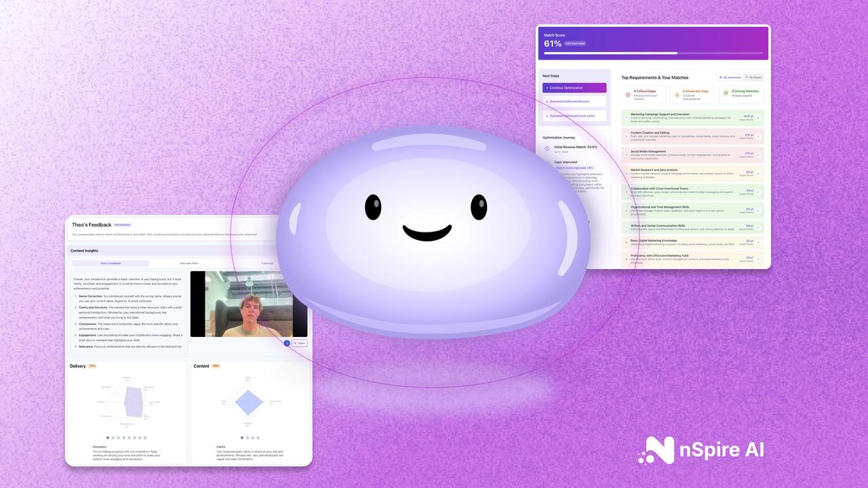Click the Content radar chart
868x488 pixels.
(249, 403)
